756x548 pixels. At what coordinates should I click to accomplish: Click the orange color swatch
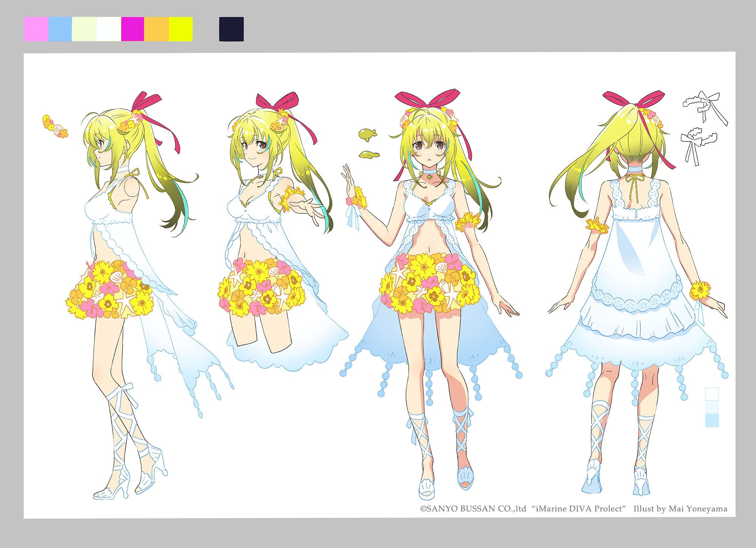pos(156,29)
